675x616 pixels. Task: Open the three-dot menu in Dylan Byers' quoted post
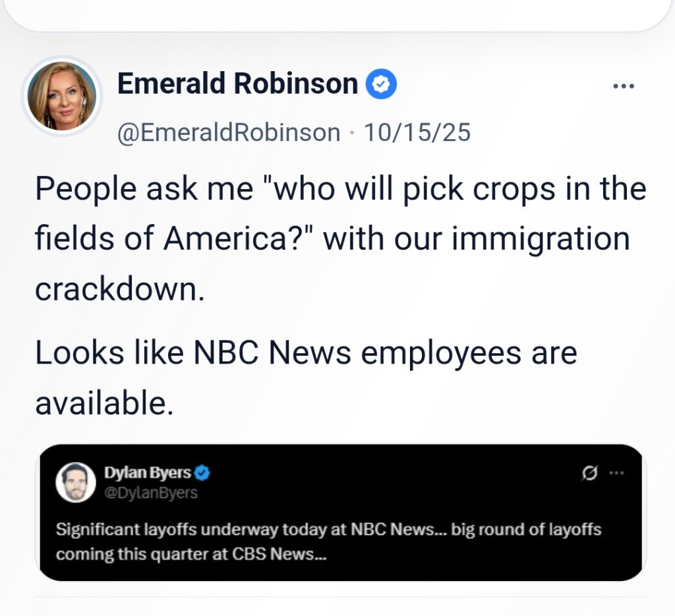coord(616,472)
